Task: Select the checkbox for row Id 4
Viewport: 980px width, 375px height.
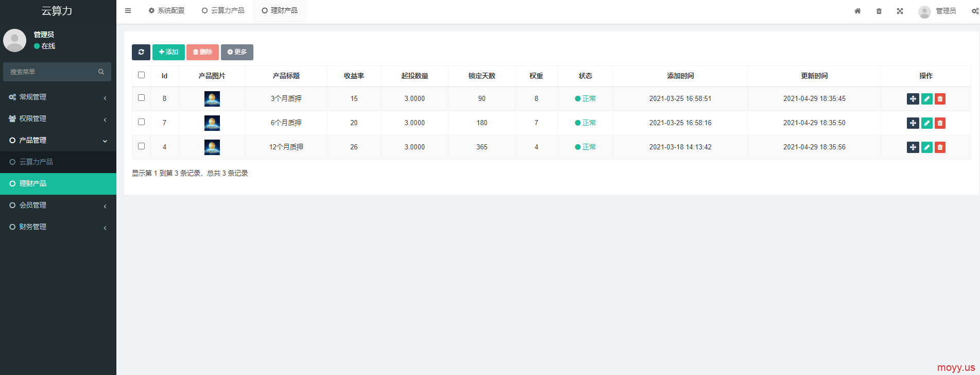Action: point(141,146)
